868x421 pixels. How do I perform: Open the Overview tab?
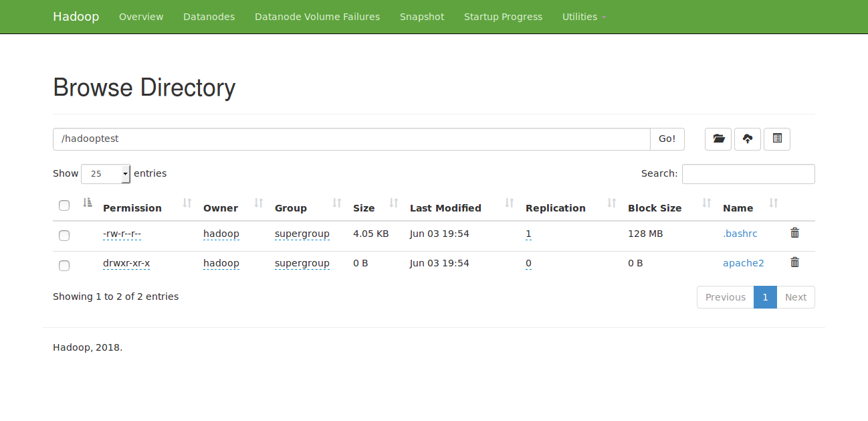coord(141,17)
